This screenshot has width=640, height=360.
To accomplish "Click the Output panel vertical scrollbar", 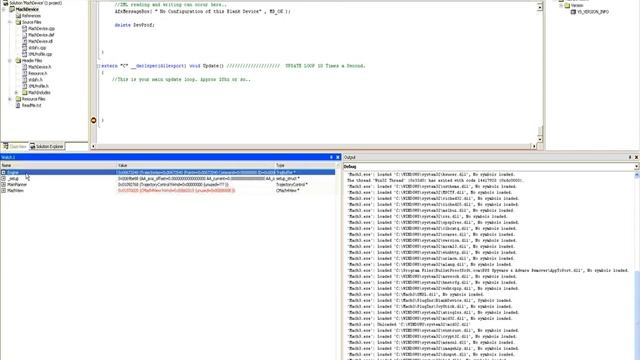I will point(637,265).
